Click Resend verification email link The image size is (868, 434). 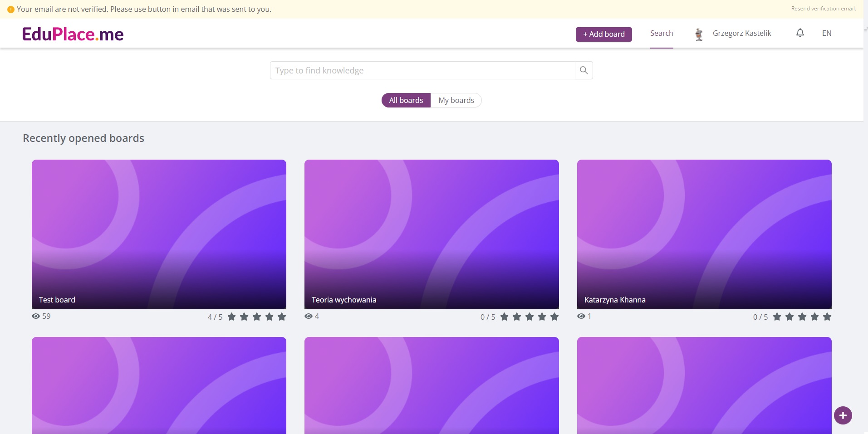coord(823,9)
